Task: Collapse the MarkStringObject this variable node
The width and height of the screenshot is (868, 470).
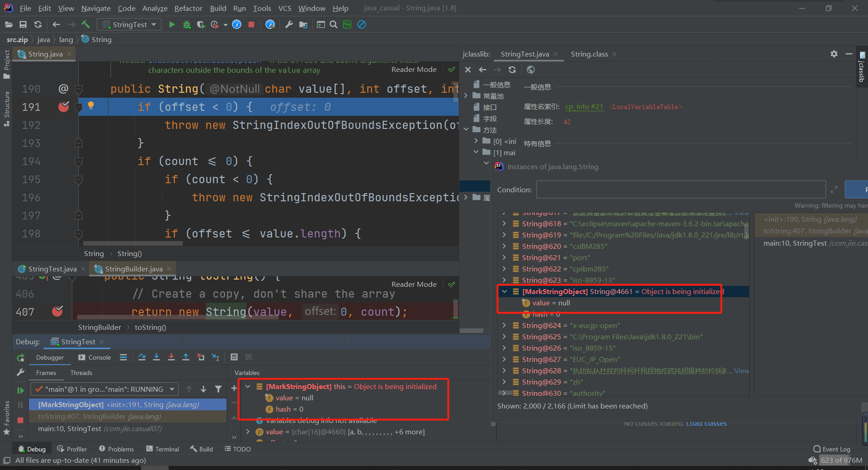Action: [x=248, y=386]
